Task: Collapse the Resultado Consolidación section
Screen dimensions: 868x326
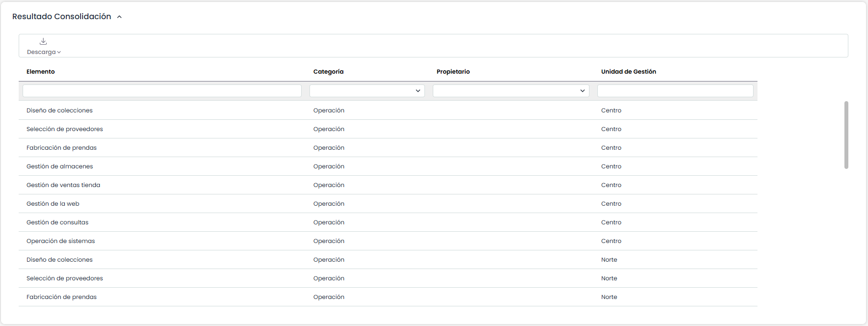Action: pyautogui.click(x=119, y=17)
